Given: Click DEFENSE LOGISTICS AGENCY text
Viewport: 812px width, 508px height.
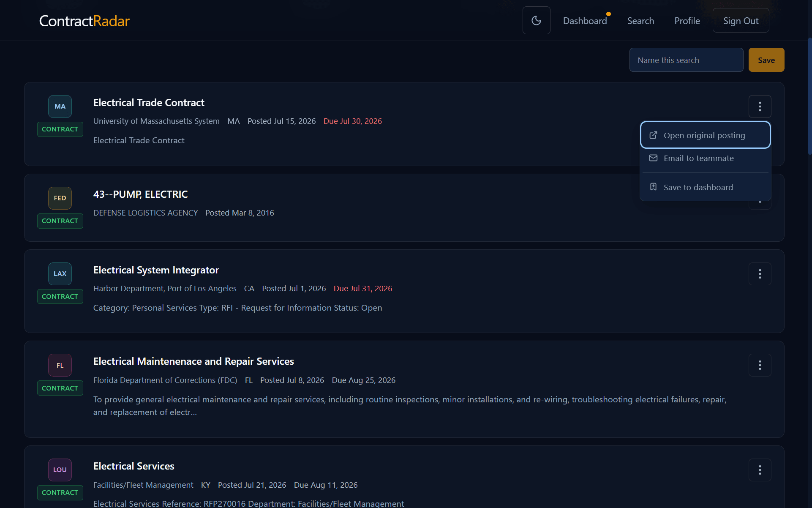Looking at the screenshot, I should pos(145,213).
